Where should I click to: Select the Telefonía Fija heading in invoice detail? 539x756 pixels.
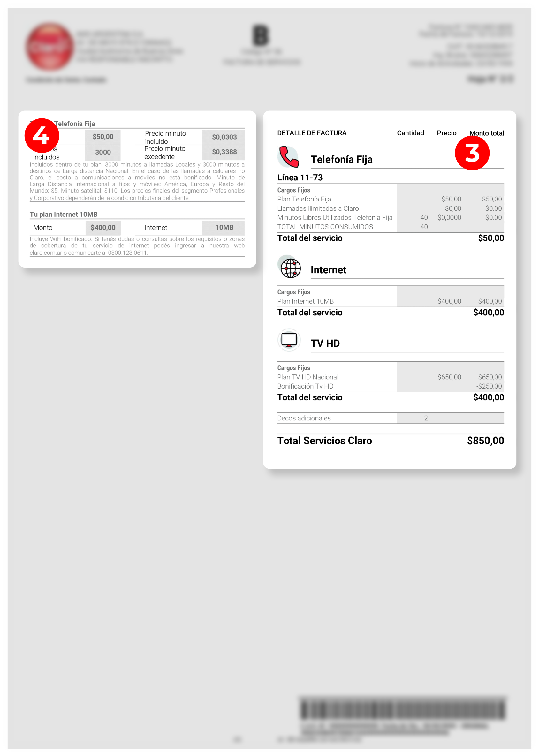[x=342, y=160]
